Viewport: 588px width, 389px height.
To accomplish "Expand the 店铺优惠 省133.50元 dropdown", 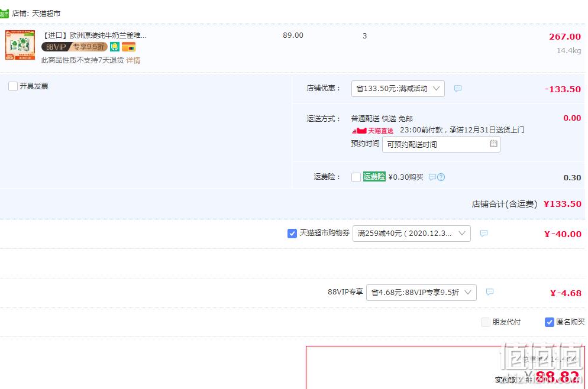I will tap(398, 89).
